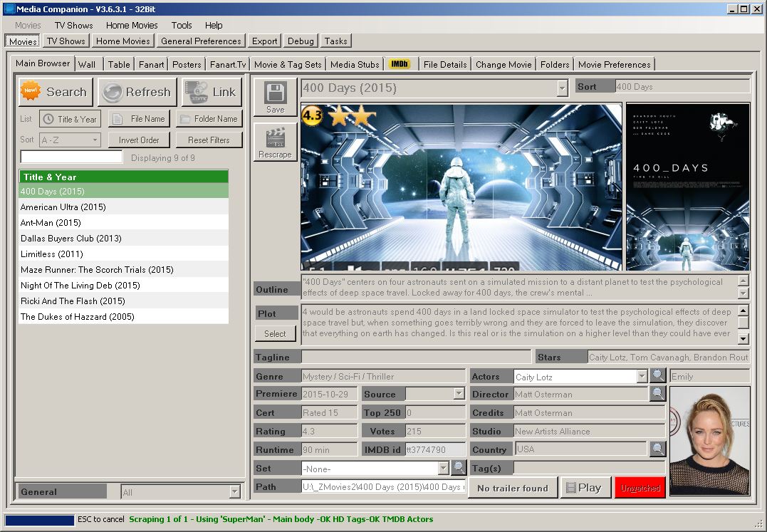Click the Sort field containing 400 Days
The width and height of the screenshot is (767, 532).
click(682, 87)
